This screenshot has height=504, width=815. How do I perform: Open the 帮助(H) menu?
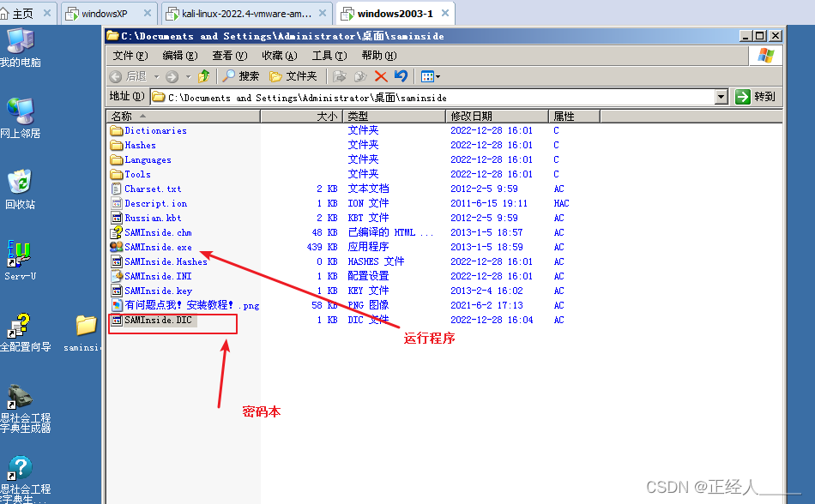(x=379, y=56)
